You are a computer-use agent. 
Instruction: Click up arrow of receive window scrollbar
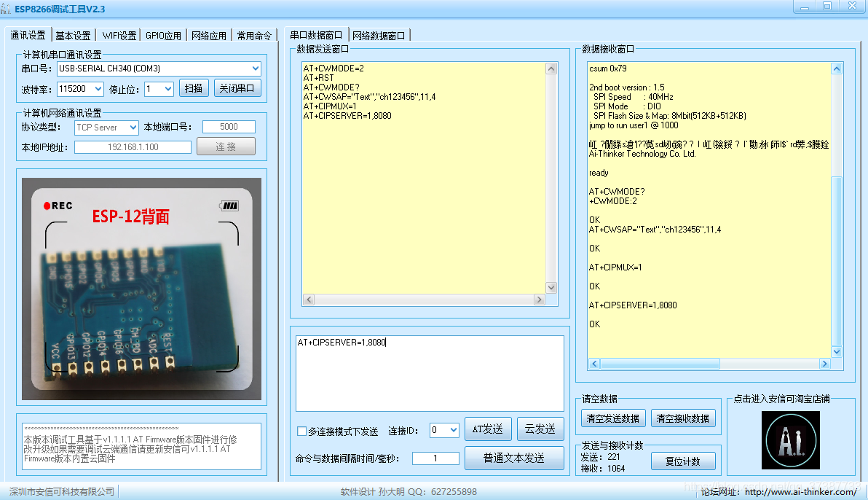(837, 69)
